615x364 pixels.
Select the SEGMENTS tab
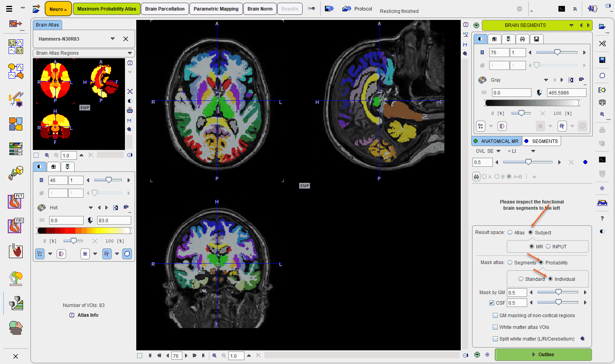click(x=541, y=141)
